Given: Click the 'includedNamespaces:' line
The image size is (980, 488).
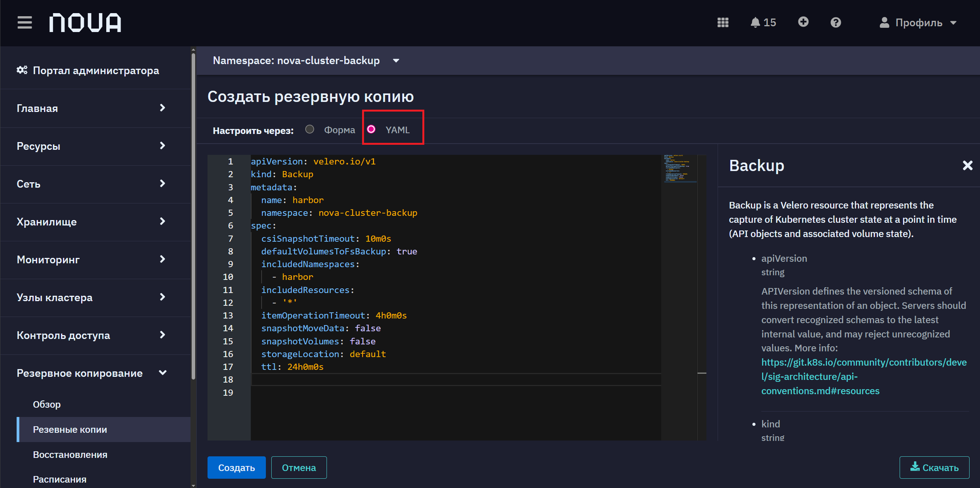Looking at the screenshot, I should tap(310, 264).
